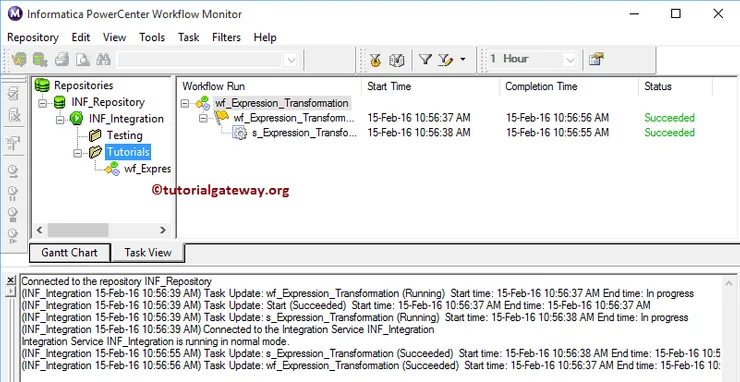Click the yellow flag workflow run icon
Image resolution: width=740 pixels, height=382 pixels.
tap(222, 118)
